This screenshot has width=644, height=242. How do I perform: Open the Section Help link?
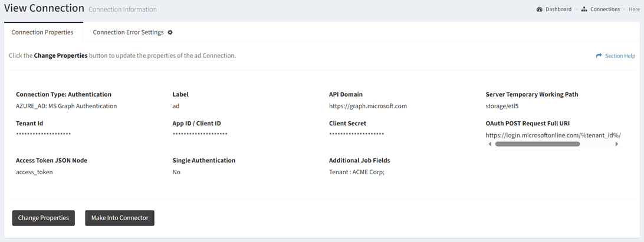click(620, 56)
